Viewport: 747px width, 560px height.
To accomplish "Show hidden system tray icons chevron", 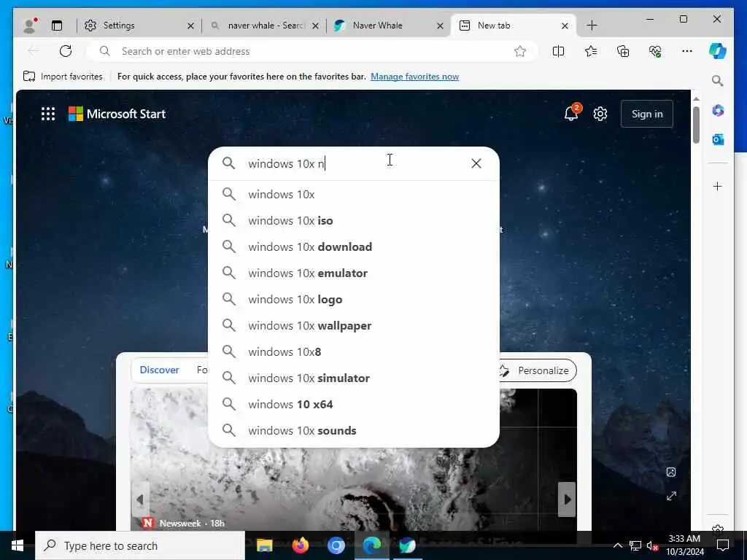I will coord(617,545).
